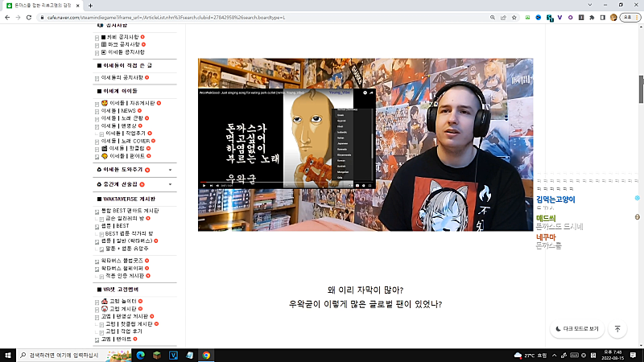Click the Windows taskbar search box

point(74,355)
